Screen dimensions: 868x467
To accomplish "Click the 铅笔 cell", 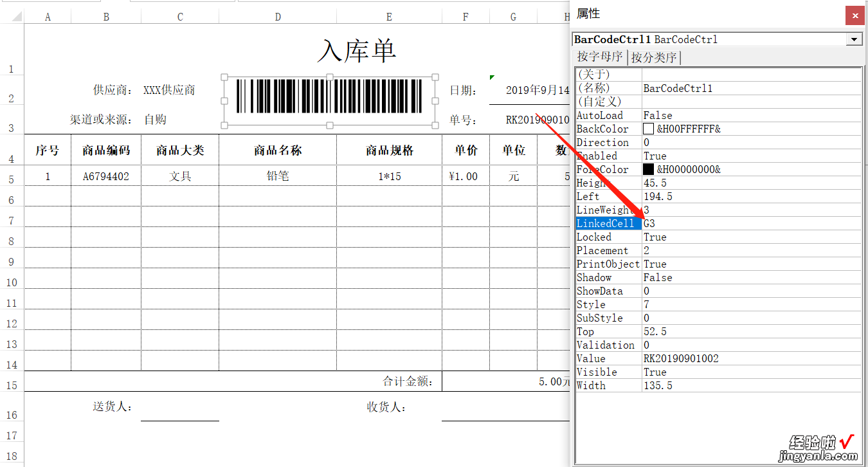I will [x=278, y=176].
